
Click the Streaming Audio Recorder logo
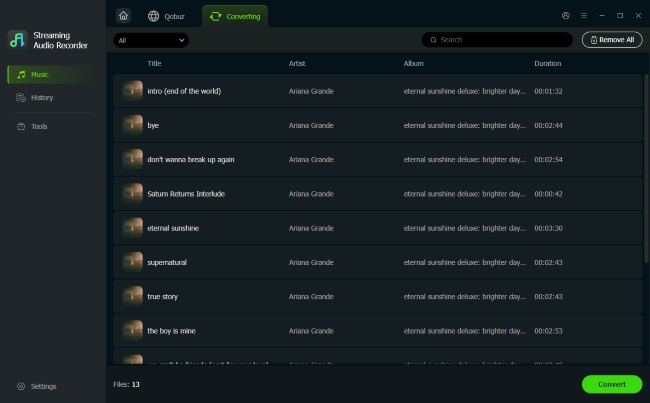click(17, 40)
